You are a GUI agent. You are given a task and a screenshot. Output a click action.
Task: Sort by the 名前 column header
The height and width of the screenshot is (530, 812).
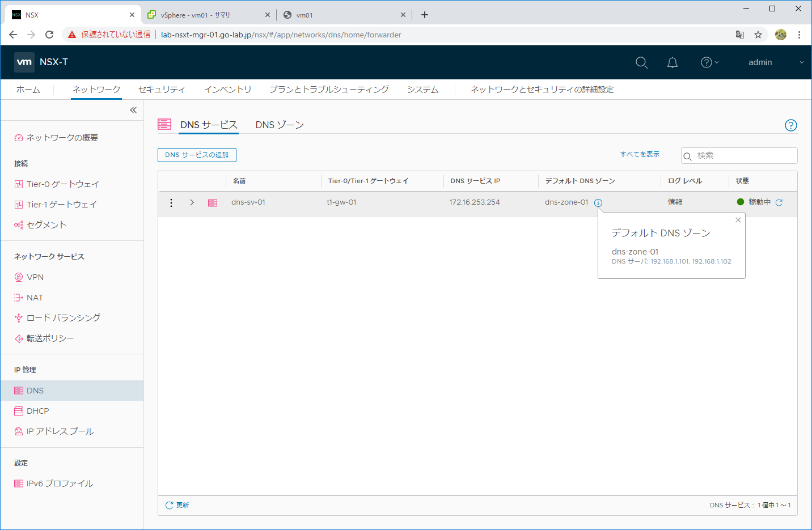pos(239,181)
